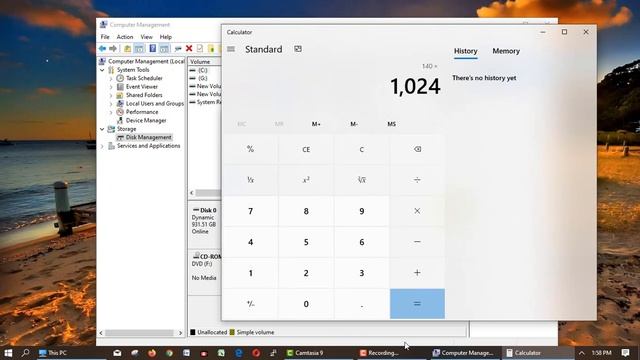Click digit 6 on calculator
The height and width of the screenshot is (360, 640).
pos(362,242)
